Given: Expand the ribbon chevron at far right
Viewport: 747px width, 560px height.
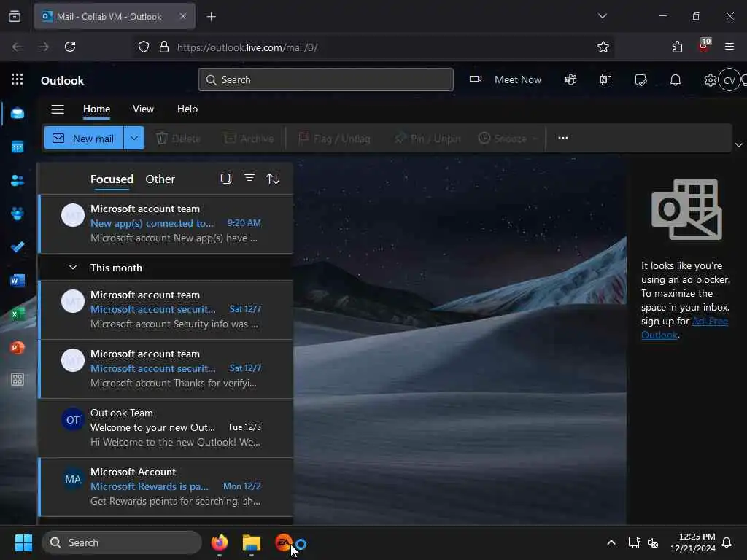Looking at the screenshot, I should pyautogui.click(x=738, y=144).
